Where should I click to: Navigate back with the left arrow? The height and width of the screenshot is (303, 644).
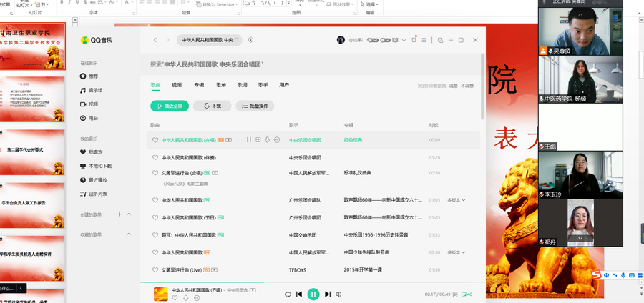(x=155, y=40)
